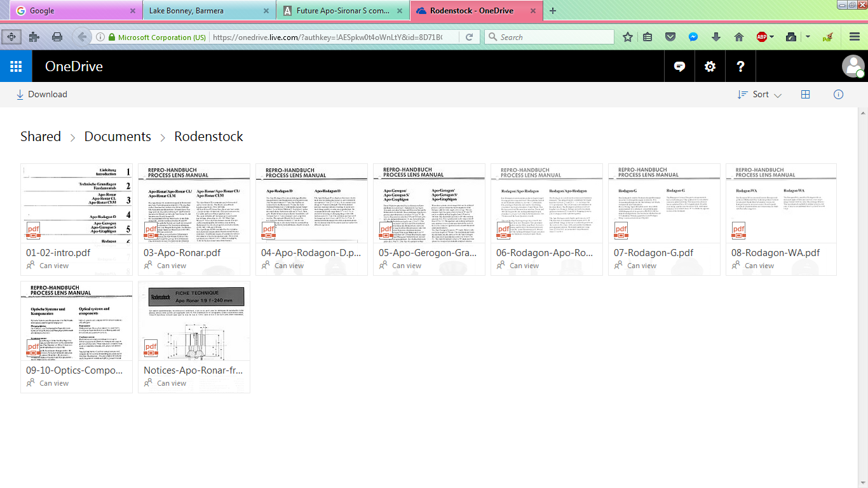Open the 01-02-intro.pdf thumbnail
Viewport: 868px width, 488px height.
point(76,203)
